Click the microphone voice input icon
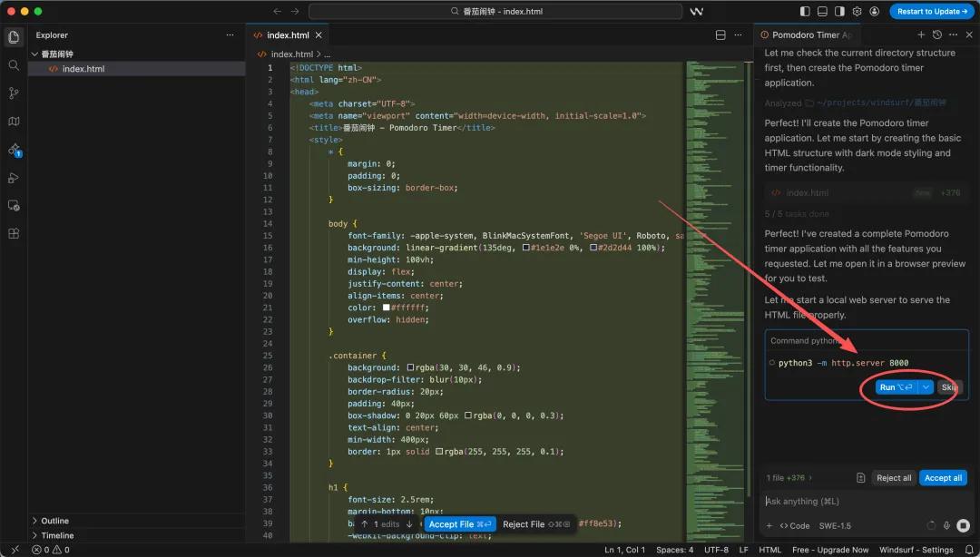This screenshot has width=980, height=557. [946, 525]
